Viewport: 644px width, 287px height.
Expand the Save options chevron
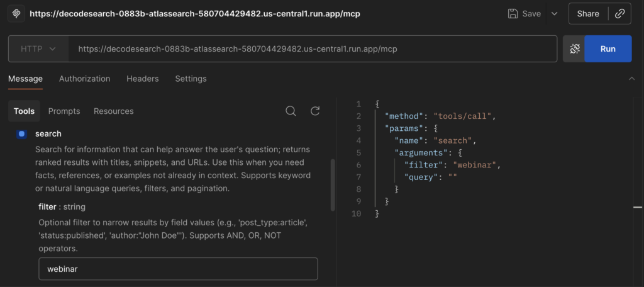(x=554, y=13)
